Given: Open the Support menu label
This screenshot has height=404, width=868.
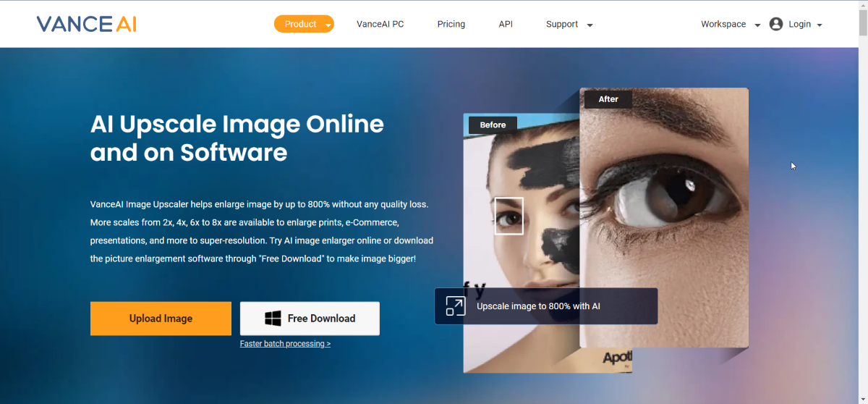Looking at the screenshot, I should click(x=562, y=24).
